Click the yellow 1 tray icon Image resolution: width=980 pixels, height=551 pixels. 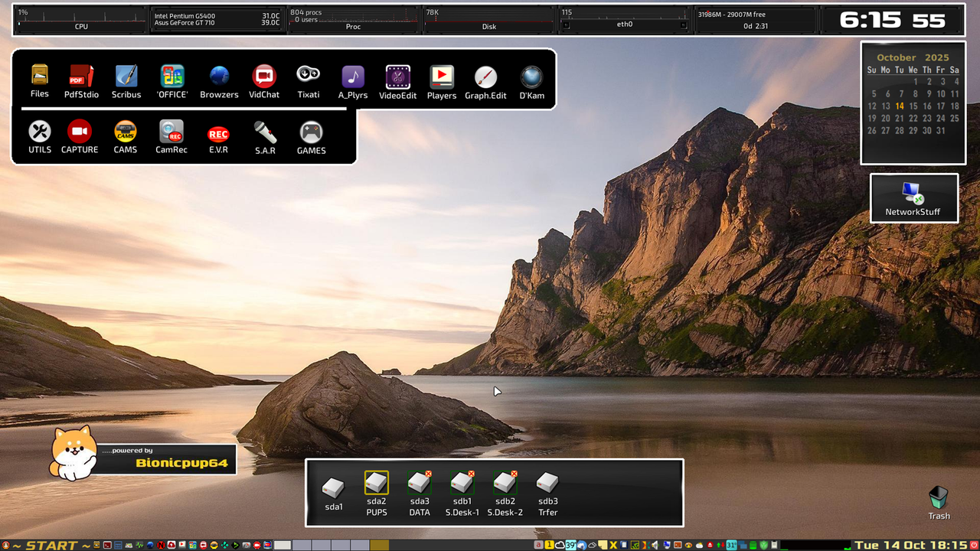(549, 545)
